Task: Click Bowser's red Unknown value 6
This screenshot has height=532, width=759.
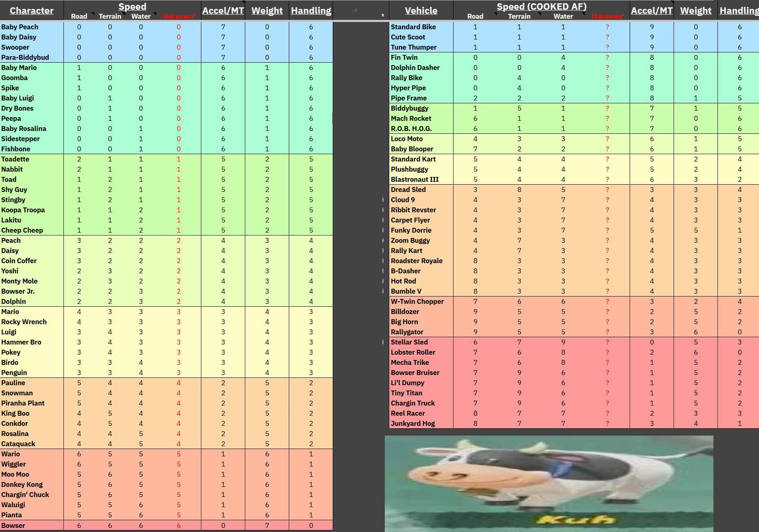Action: pyautogui.click(x=179, y=525)
